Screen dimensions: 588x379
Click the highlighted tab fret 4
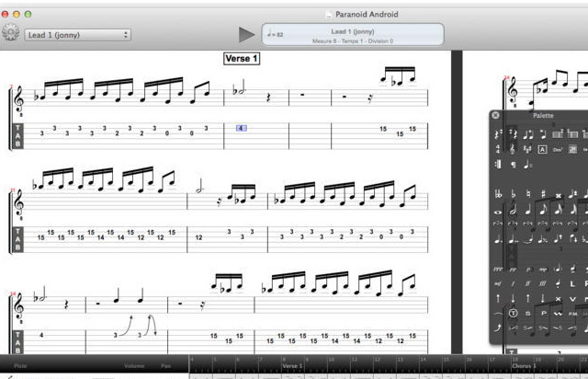(x=241, y=129)
